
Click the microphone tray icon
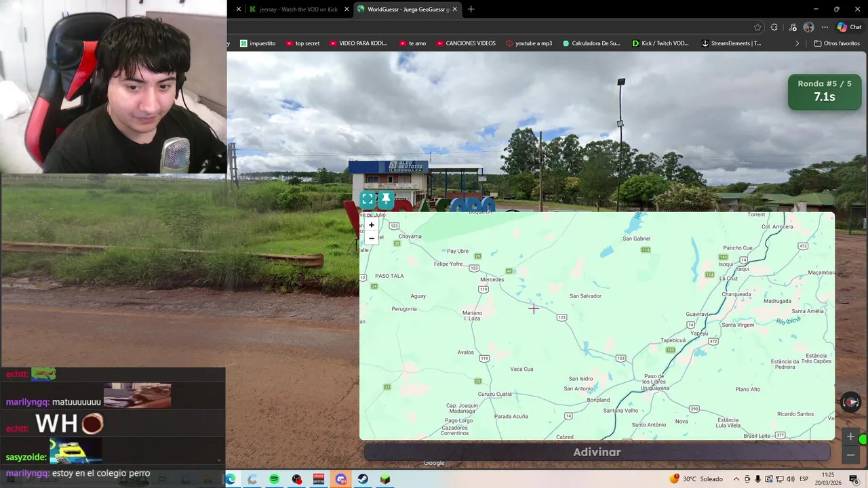[758, 479]
